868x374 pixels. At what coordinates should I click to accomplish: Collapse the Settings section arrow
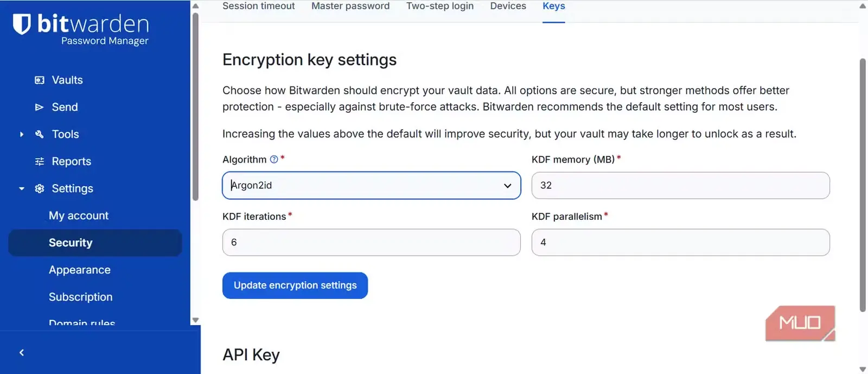[22, 188]
